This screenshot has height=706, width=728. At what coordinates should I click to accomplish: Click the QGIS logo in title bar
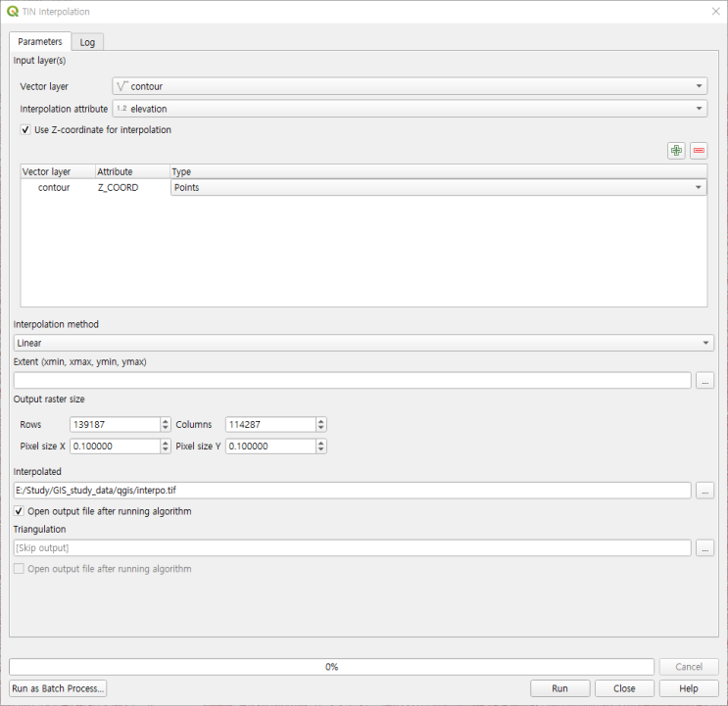point(13,12)
